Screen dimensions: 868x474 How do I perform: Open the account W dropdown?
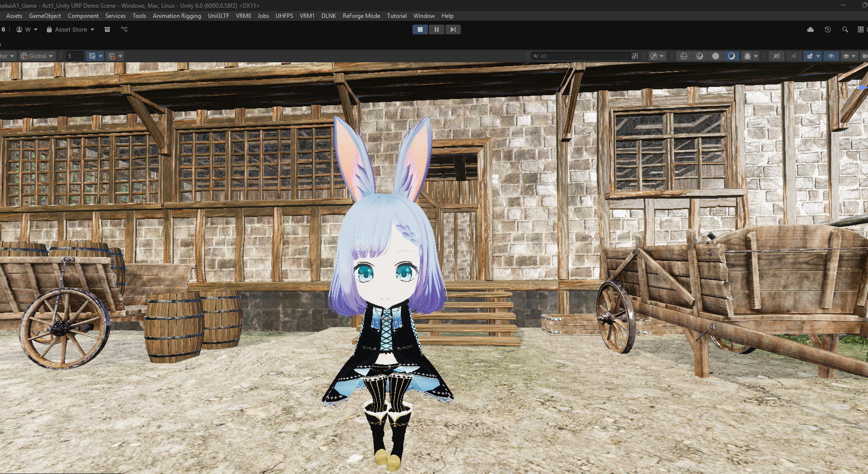click(27, 29)
